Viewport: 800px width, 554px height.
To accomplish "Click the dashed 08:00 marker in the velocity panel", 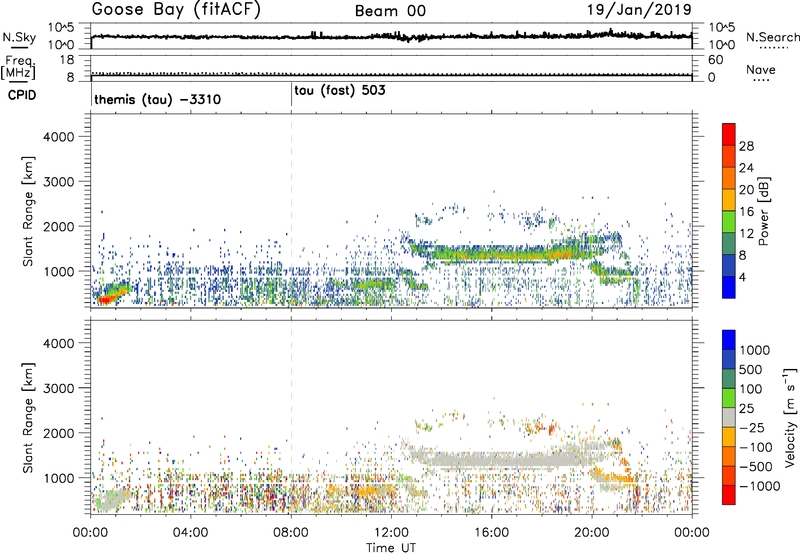I will pos(291,417).
